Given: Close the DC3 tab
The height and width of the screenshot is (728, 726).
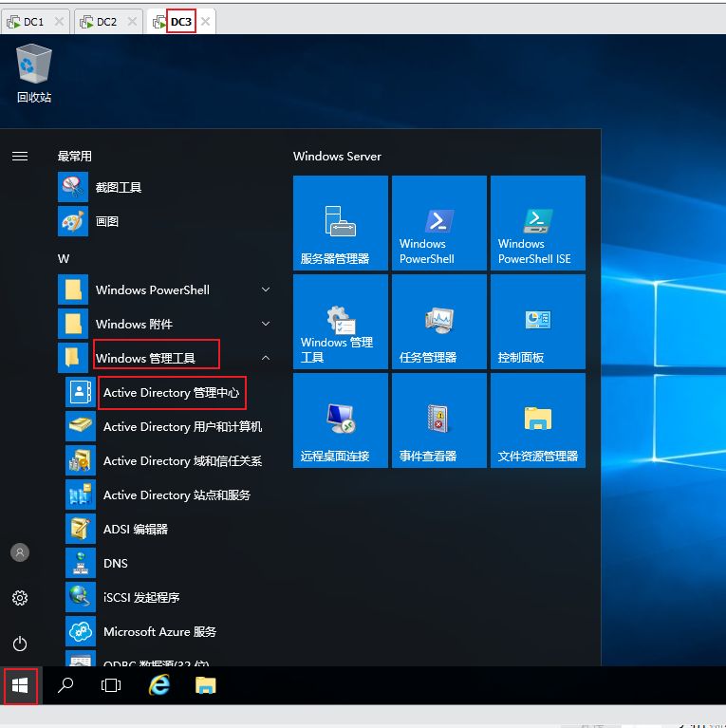Looking at the screenshot, I should coord(206,22).
